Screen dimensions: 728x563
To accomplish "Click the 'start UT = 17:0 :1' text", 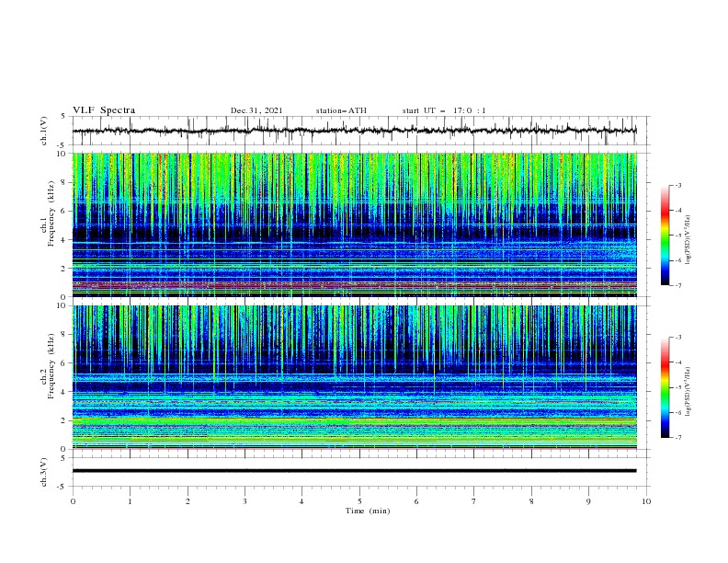I will (x=444, y=110).
